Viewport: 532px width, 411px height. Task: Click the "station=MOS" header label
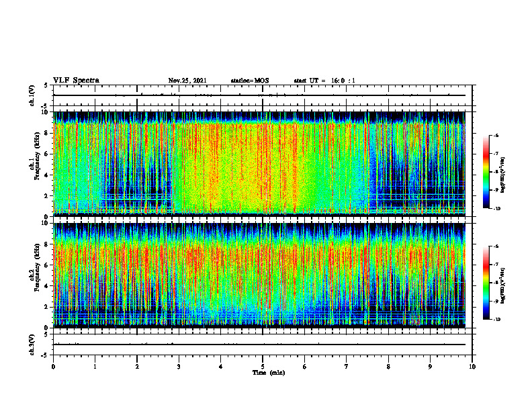[250, 81]
